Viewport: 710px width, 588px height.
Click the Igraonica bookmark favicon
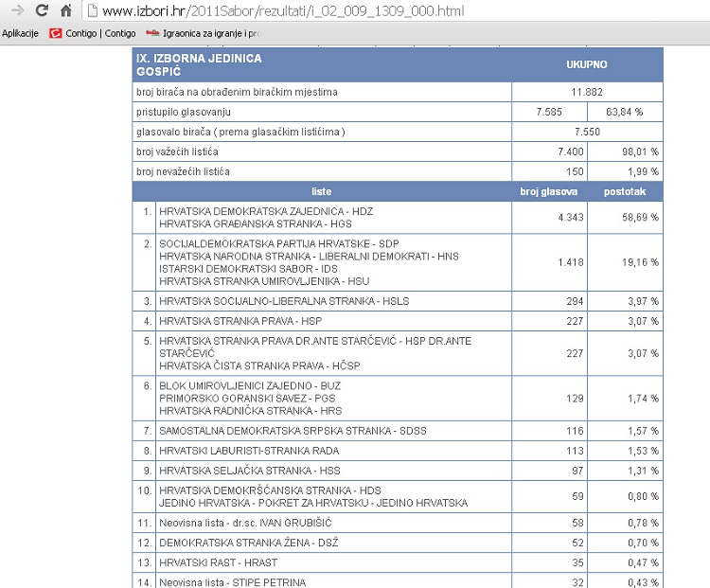pyautogui.click(x=152, y=32)
